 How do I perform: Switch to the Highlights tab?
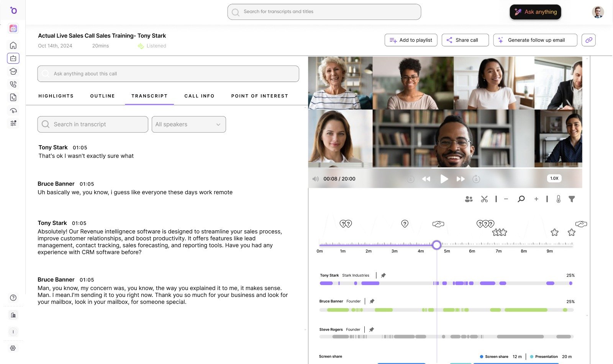(56, 96)
